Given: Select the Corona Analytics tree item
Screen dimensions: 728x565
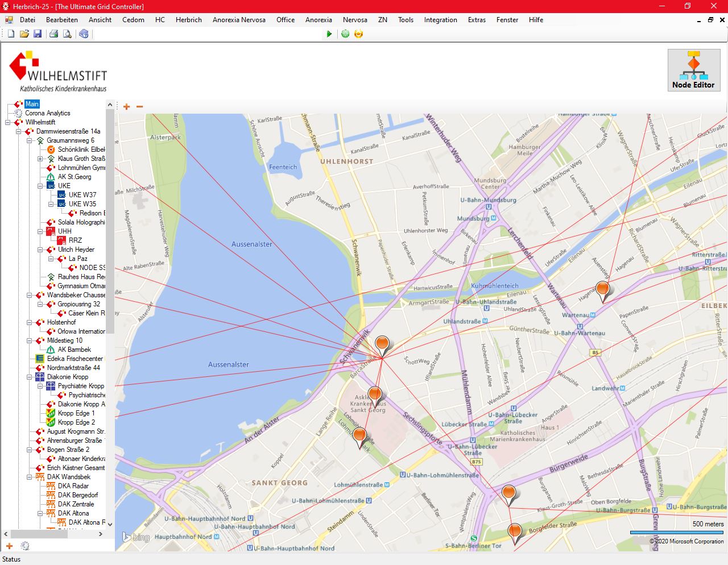Looking at the screenshot, I should (48, 113).
